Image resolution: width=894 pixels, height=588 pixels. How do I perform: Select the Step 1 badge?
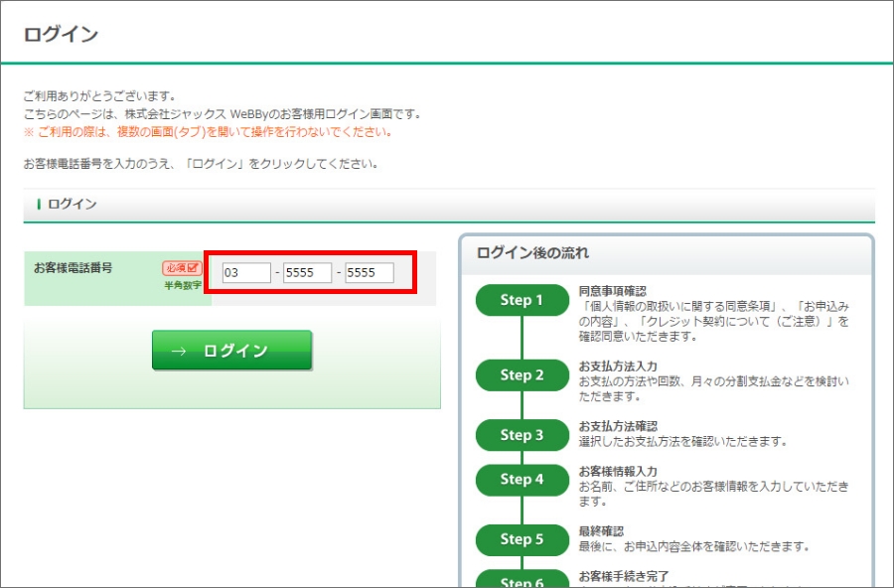click(x=521, y=300)
